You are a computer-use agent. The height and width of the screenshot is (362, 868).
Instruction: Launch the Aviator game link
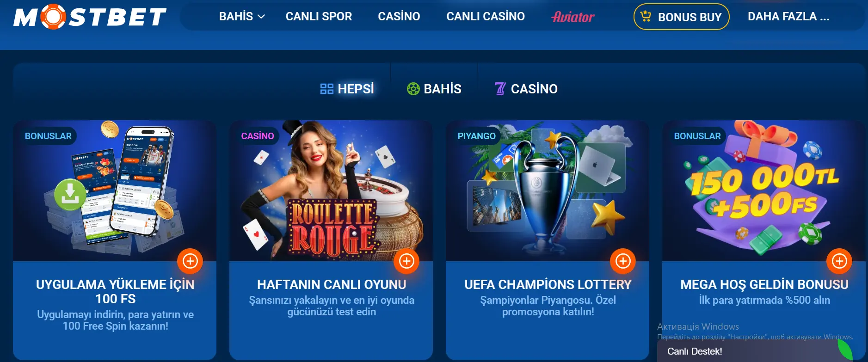point(573,17)
